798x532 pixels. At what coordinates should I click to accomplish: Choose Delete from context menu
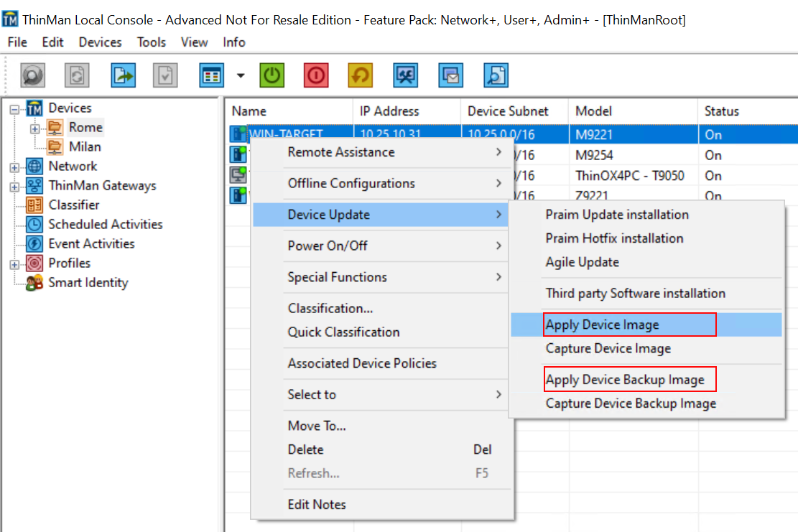[381, 449]
